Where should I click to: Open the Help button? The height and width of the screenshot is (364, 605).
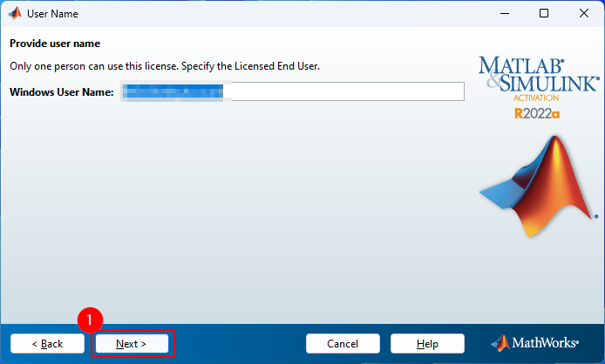pyautogui.click(x=427, y=344)
